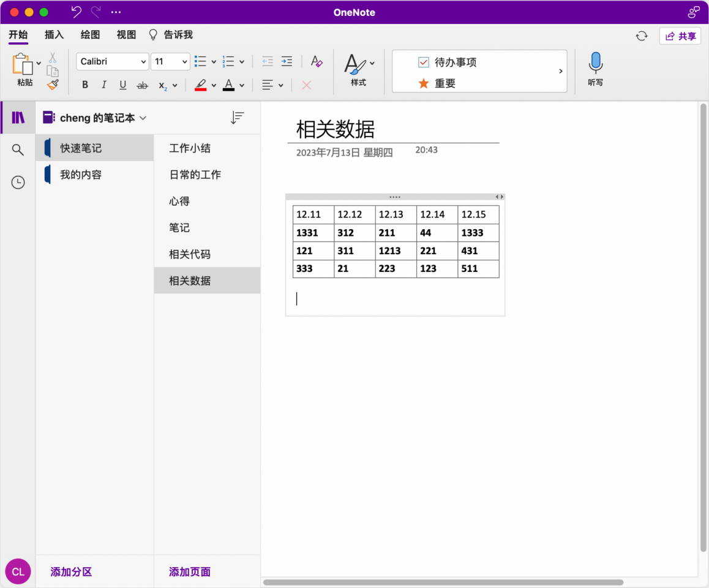Toggle underline formatting
The height and width of the screenshot is (588, 709).
pyautogui.click(x=122, y=85)
